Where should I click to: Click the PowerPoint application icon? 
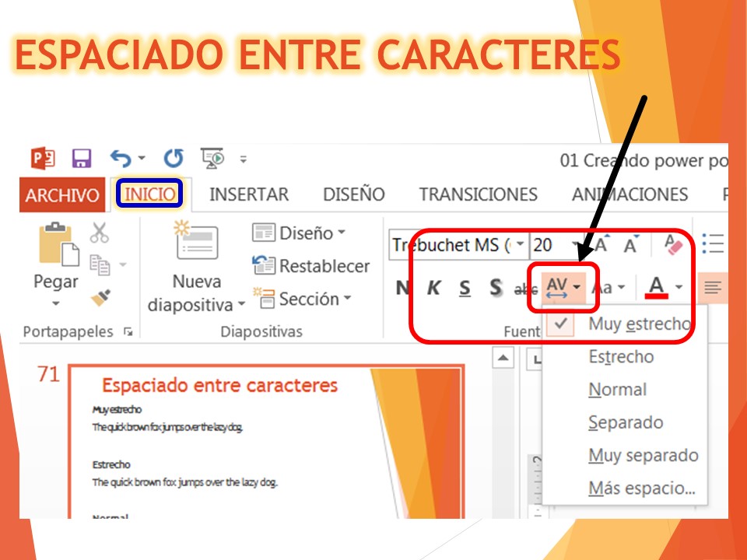pyautogui.click(x=43, y=158)
